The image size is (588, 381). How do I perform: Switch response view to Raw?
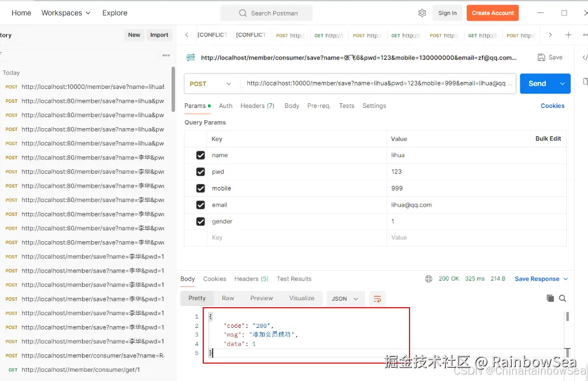tap(228, 298)
